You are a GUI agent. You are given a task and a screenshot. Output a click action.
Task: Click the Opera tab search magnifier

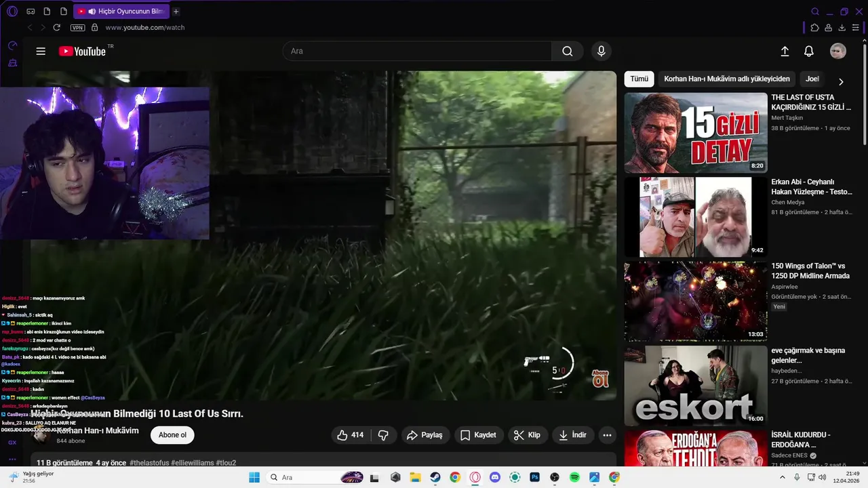point(815,12)
